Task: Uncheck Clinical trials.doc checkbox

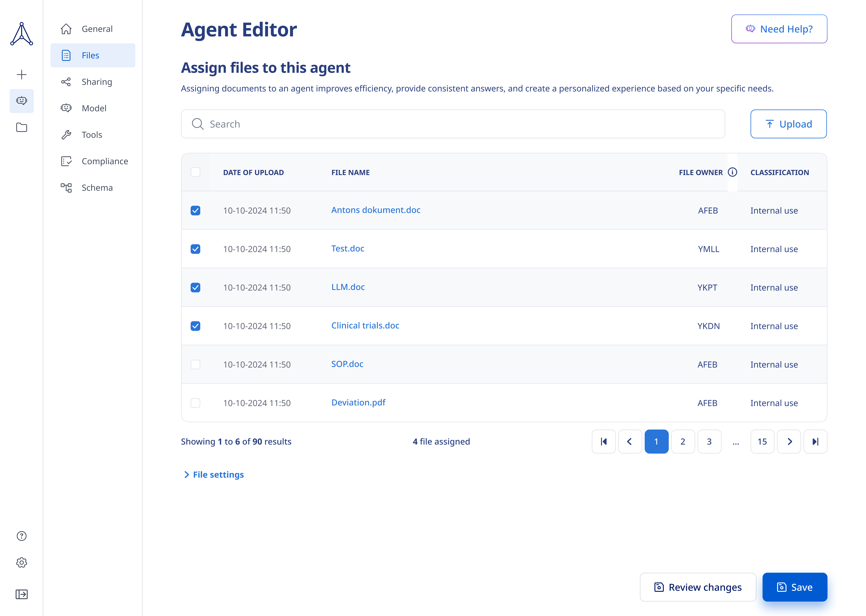Action: click(195, 326)
